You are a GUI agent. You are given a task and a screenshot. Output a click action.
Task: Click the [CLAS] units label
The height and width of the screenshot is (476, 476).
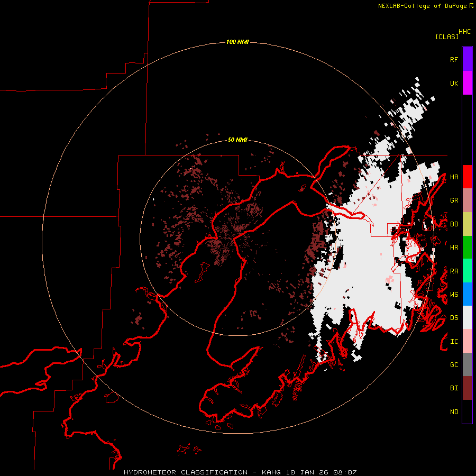click(447, 36)
